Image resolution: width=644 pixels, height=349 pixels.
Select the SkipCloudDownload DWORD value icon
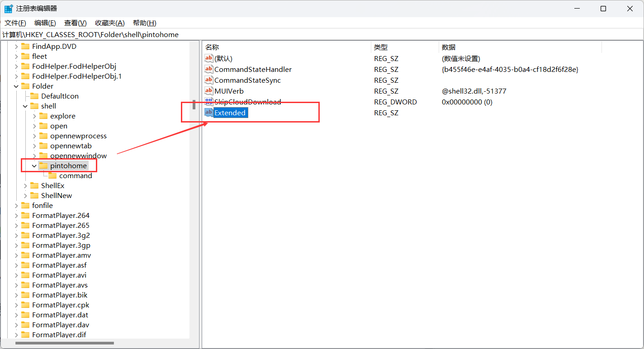click(x=208, y=102)
